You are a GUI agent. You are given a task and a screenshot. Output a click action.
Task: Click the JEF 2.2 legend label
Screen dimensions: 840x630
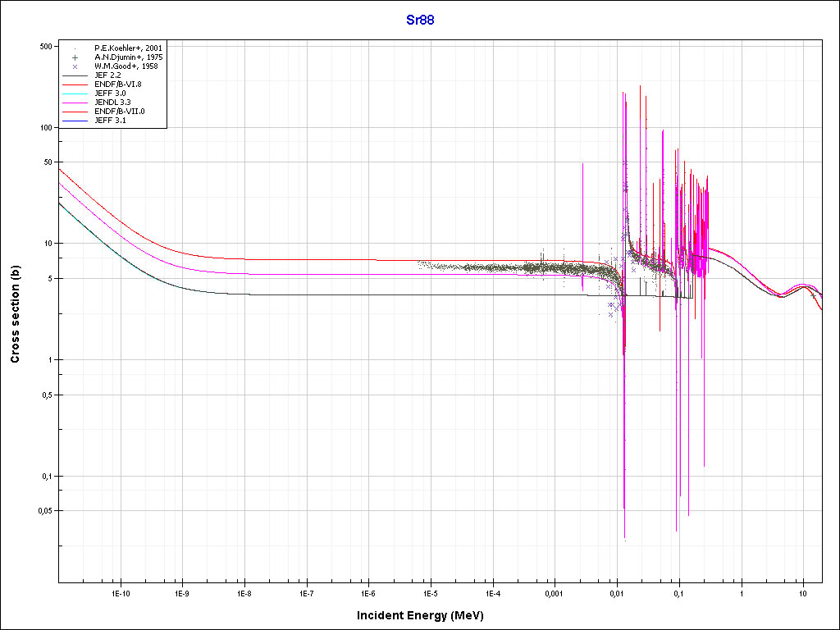108,75
